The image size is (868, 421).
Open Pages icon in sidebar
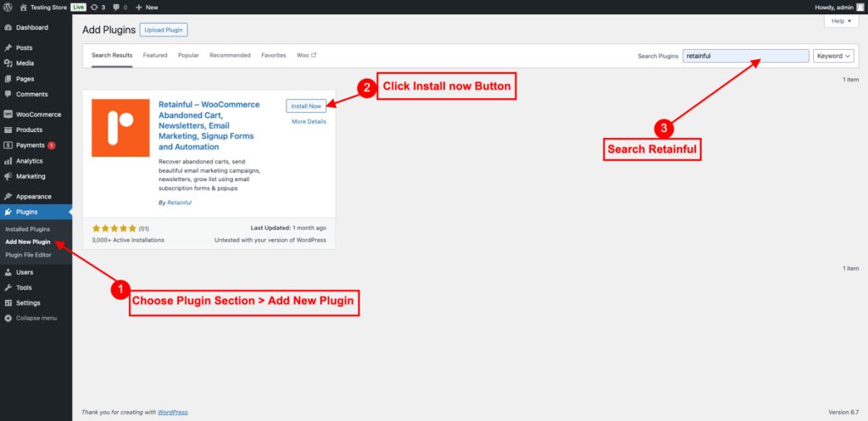(8, 79)
